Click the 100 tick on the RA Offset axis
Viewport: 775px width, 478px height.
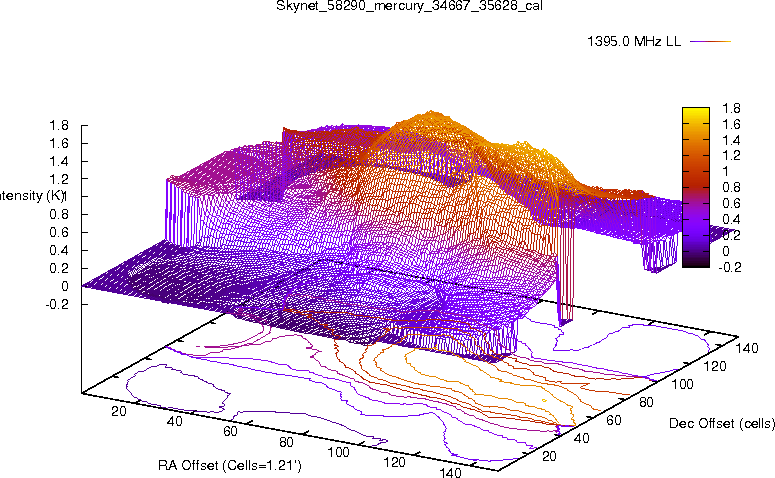coord(339,452)
